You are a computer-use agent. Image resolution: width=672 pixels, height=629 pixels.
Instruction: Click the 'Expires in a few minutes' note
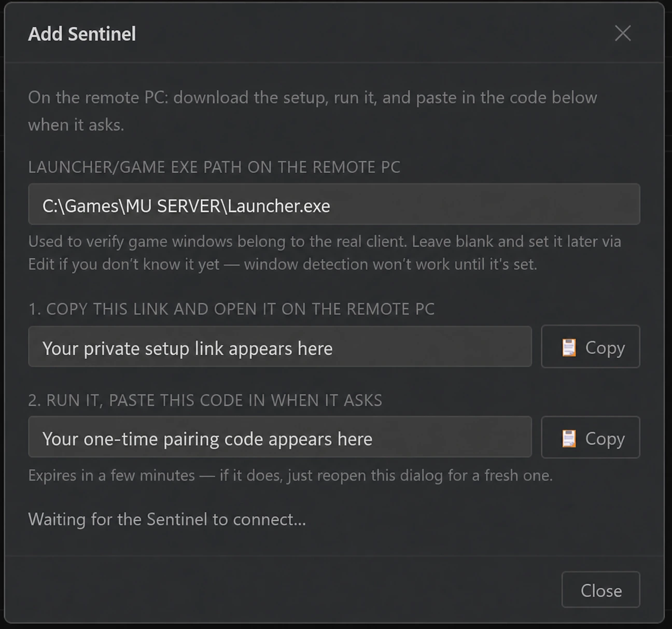click(290, 475)
